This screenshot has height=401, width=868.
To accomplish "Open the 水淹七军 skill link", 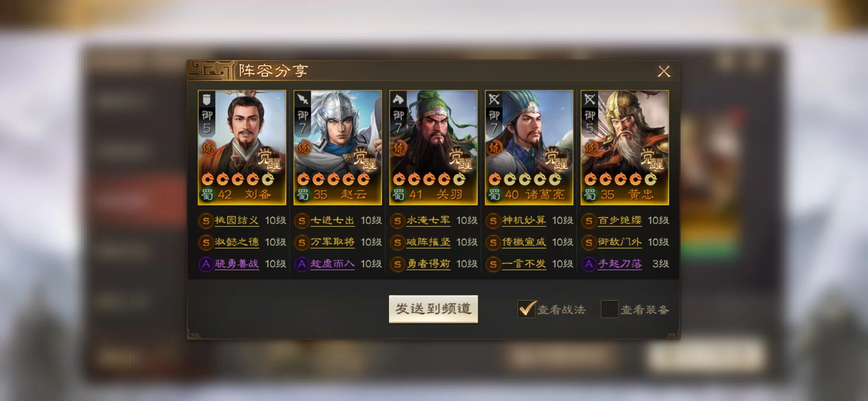I will pos(428,221).
